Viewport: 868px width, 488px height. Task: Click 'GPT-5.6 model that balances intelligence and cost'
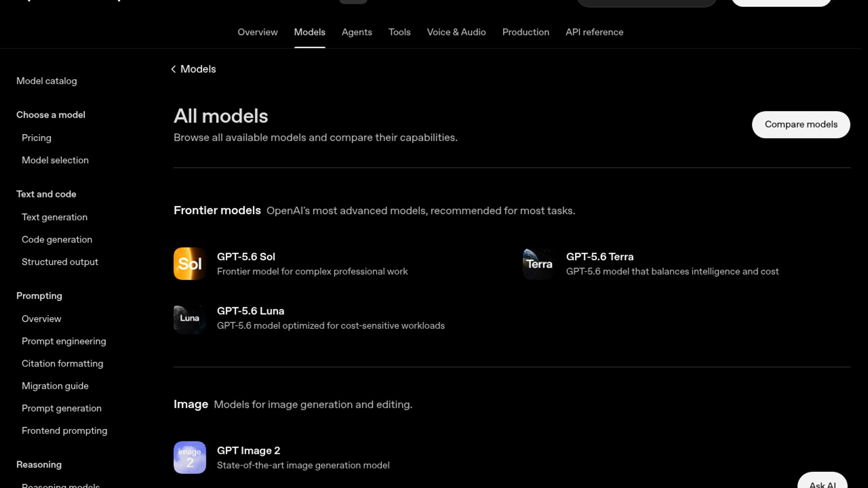point(673,272)
